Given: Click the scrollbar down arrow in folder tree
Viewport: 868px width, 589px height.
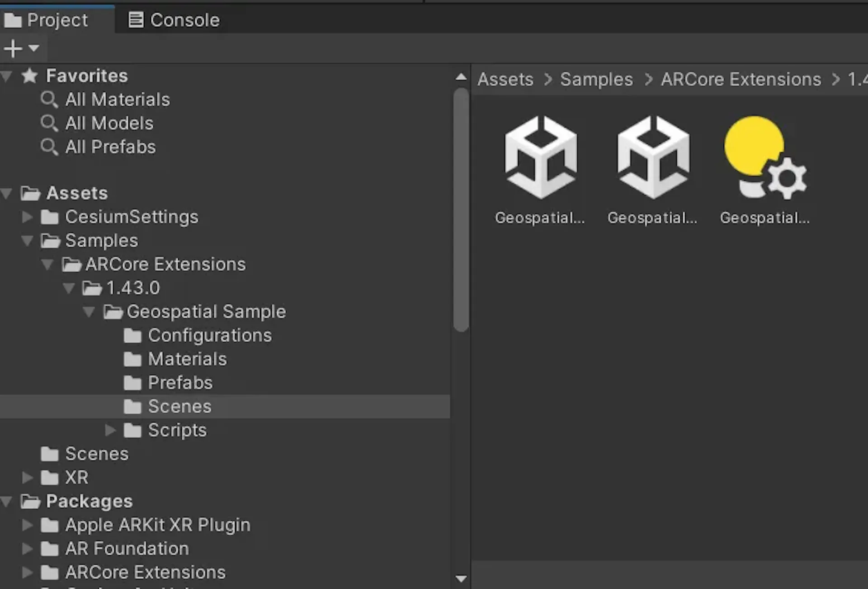Looking at the screenshot, I should click(461, 579).
